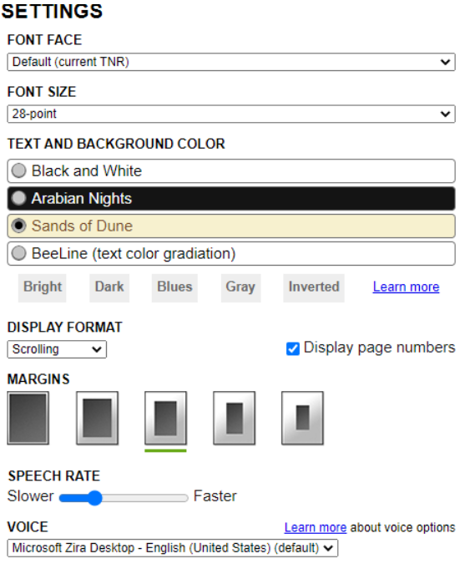Open the Font Size dropdown showing 28-point
Viewport: 475px width, 574px height.
coord(231,114)
